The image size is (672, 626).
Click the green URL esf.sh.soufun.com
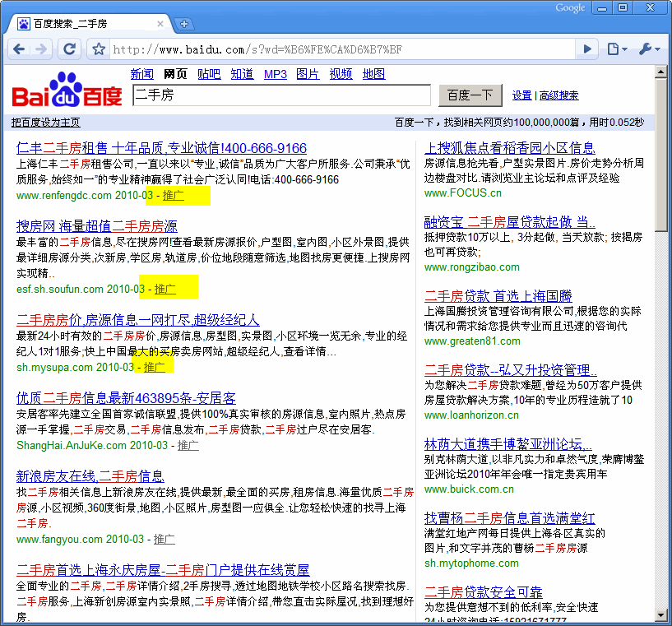(x=60, y=290)
